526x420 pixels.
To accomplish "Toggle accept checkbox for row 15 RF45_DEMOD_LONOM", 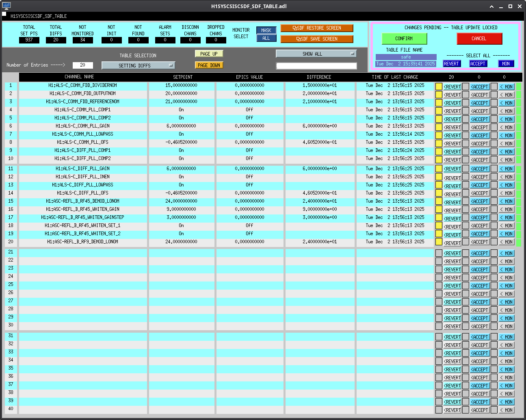I will click(x=465, y=201).
